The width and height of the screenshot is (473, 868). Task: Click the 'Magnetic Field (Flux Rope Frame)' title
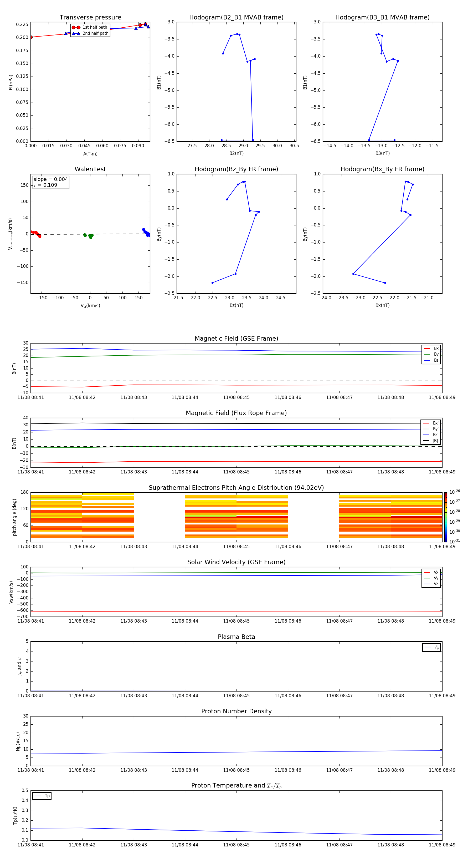coord(236,413)
